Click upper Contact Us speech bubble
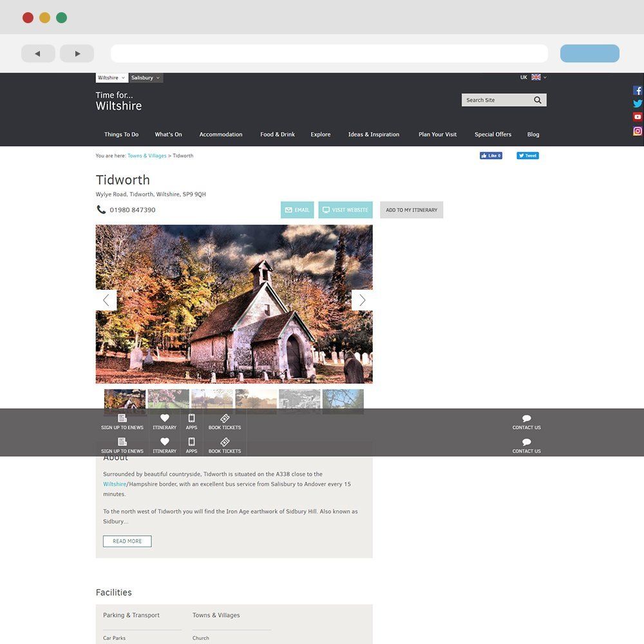 tap(527, 418)
